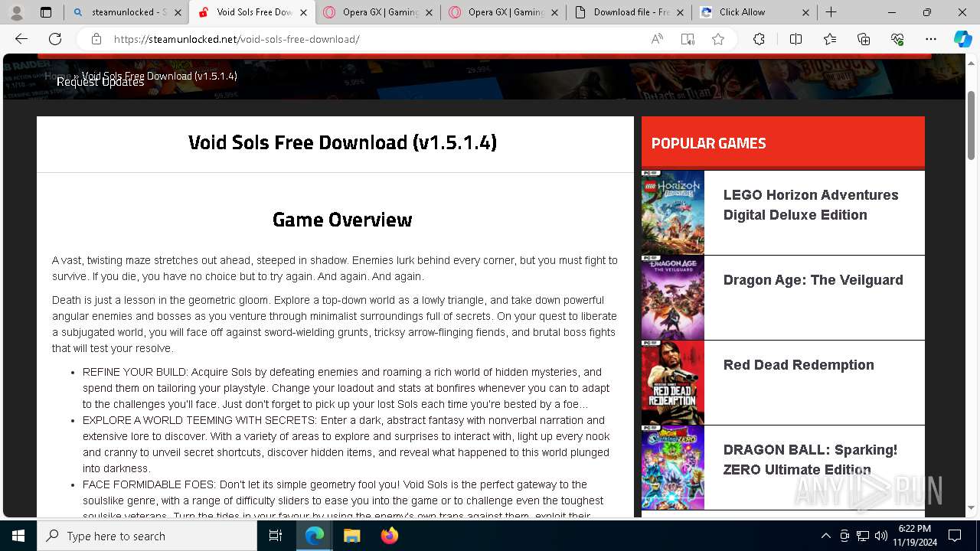Show hidden system tray icons chevron

825,536
